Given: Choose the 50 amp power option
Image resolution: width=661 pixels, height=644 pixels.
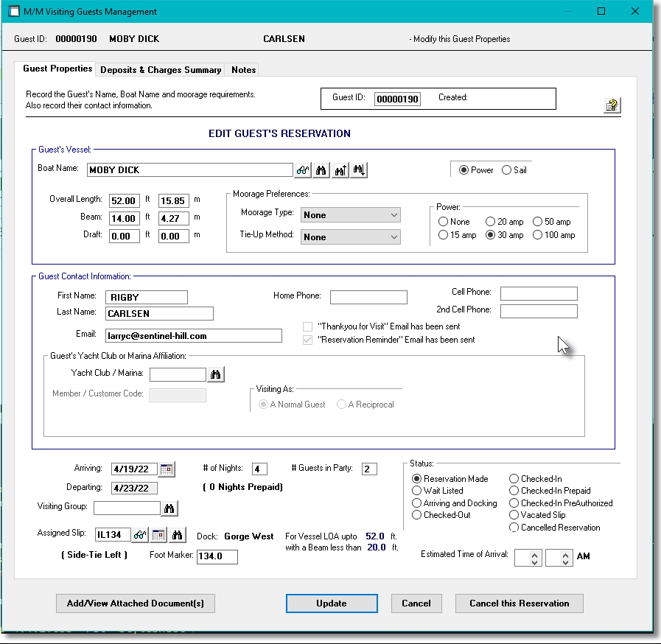Looking at the screenshot, I should [x=536, y=221].
